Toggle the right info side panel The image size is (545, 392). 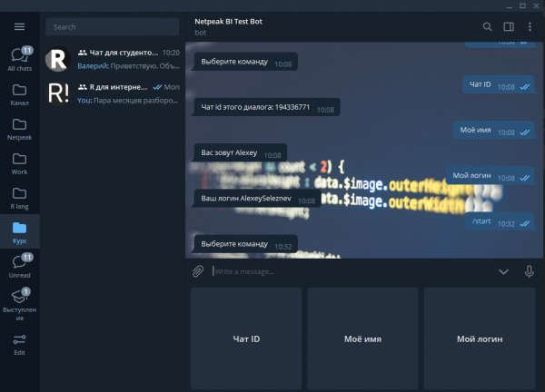(509, 27)
